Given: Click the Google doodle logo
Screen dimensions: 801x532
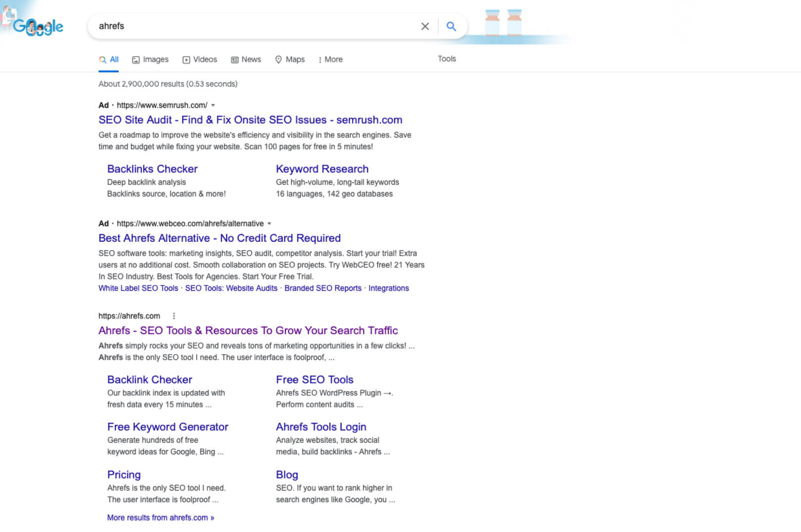Looking at the screenshot, I should pos(38,27).
